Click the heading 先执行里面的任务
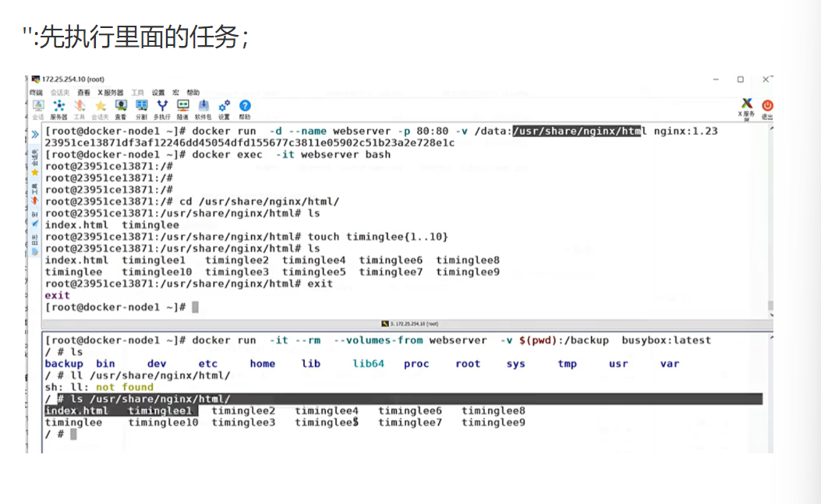The image size is (821, 504). (x=139, y=37)
